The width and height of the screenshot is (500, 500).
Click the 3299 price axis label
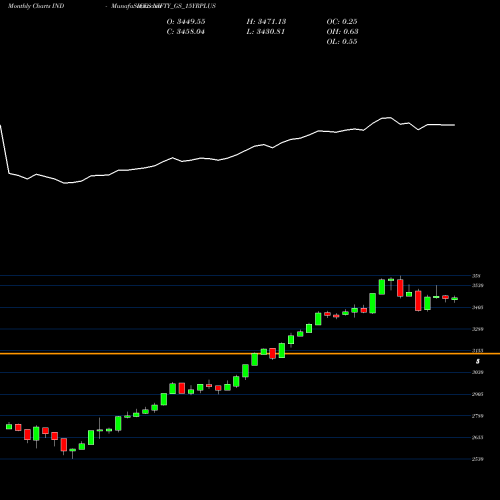click(x=478, y=329)
